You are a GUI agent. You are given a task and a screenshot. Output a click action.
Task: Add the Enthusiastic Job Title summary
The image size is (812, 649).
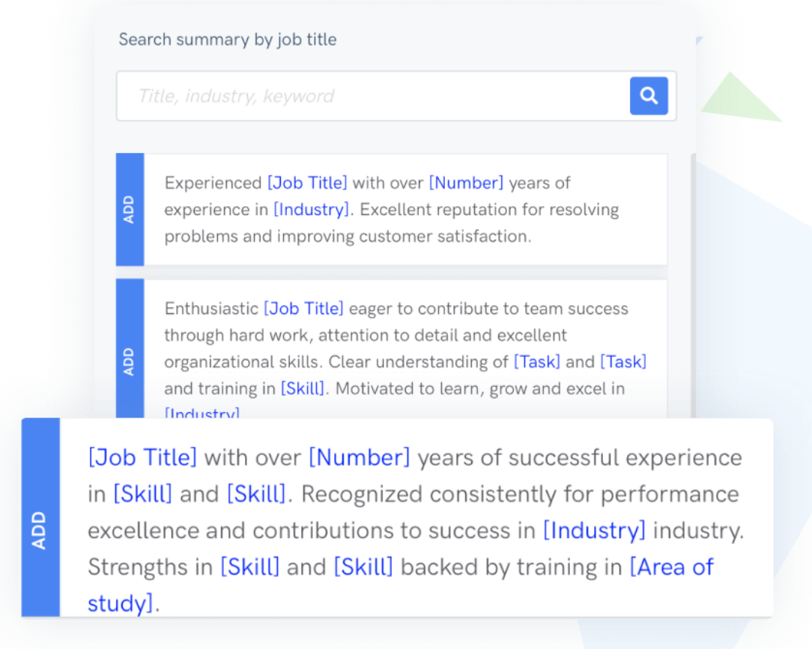130,348
